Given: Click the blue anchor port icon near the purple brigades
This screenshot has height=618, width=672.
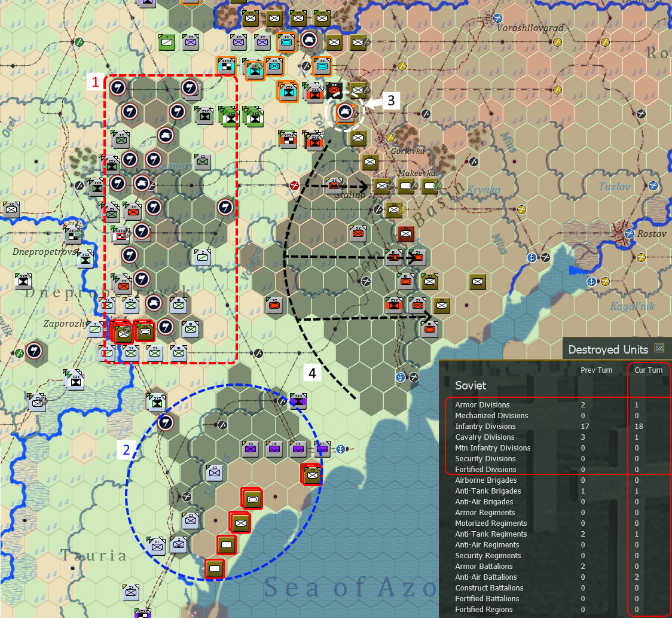Looking at the screenshot, I should point(340,449).
